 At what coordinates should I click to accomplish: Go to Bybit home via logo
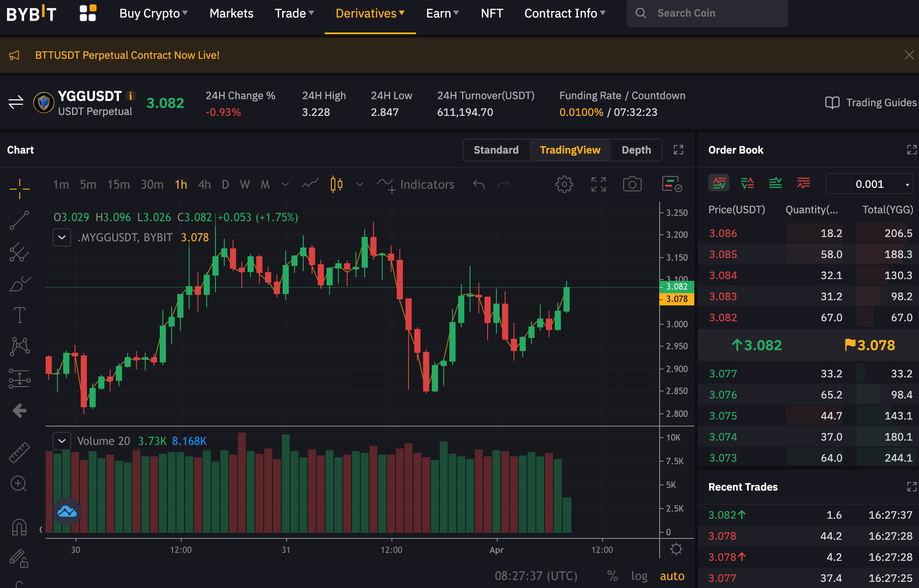[31, 13]
